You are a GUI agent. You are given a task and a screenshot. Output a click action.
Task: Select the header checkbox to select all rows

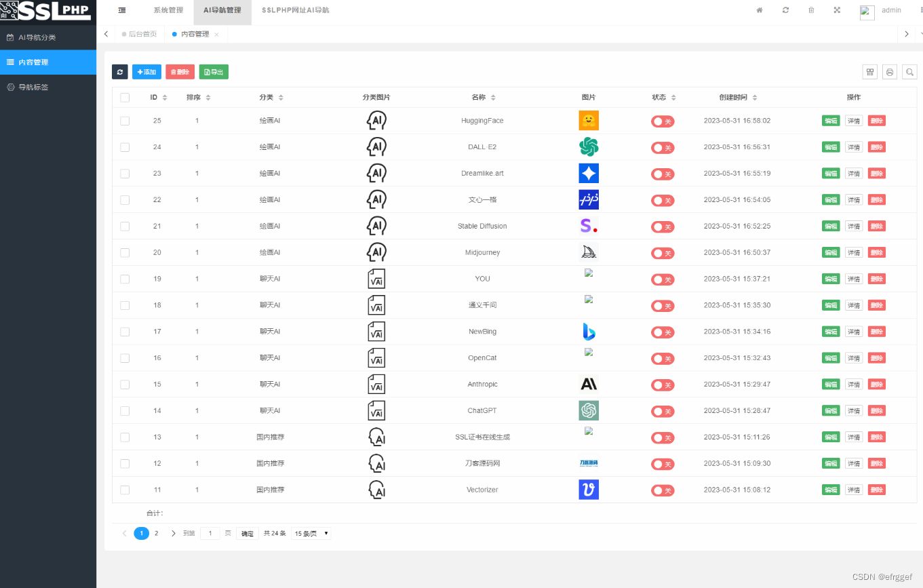coord(125,97)
